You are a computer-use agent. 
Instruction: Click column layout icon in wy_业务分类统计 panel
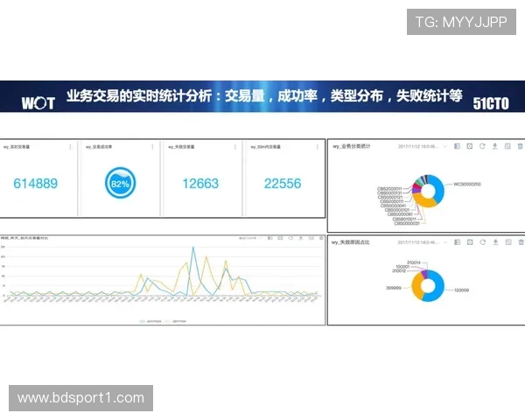click(x=457, y=146)
